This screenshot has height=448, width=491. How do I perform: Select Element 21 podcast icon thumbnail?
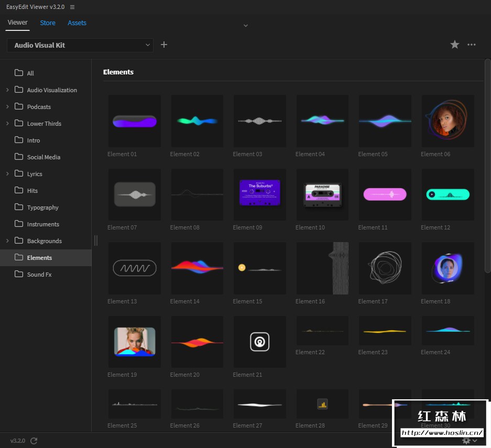point(259,342)
